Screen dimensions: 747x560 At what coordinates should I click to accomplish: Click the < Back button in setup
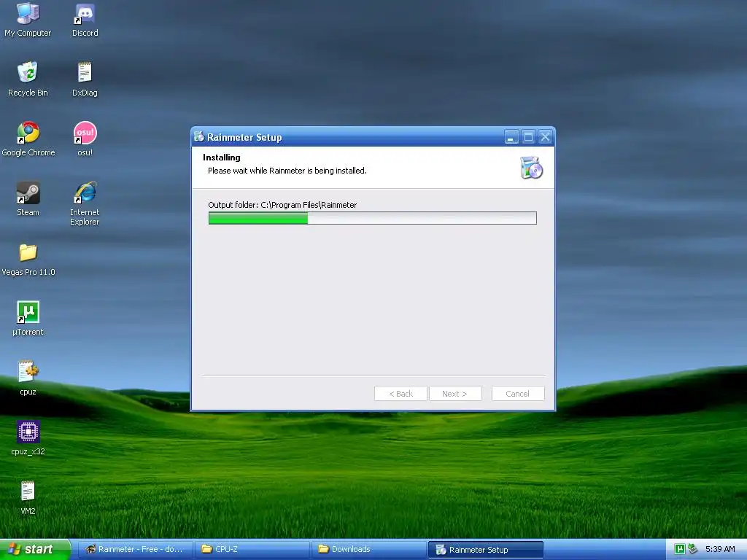(400, 393)
